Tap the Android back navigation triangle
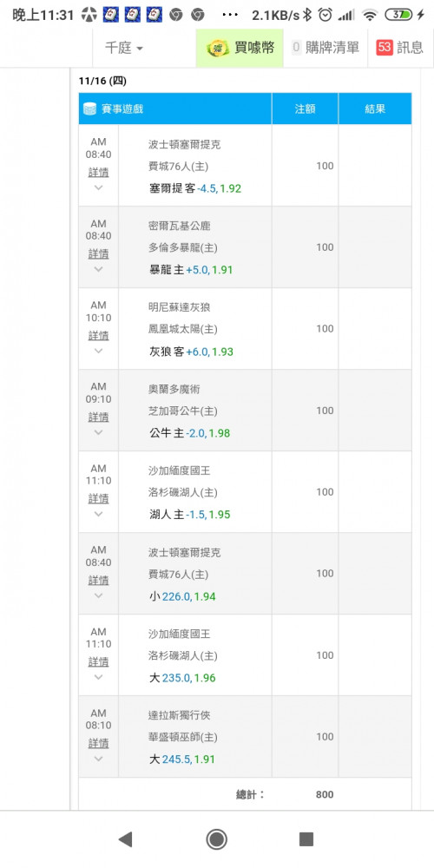This screenshot has height=868, width=434. [126, 839]
